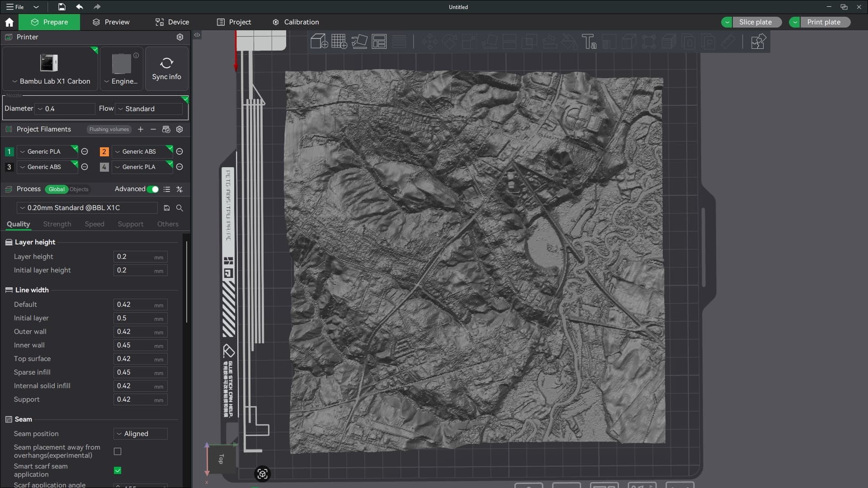Click the Arrange all objects icon
The image size is (868, 488).
[x=379, y=42]
